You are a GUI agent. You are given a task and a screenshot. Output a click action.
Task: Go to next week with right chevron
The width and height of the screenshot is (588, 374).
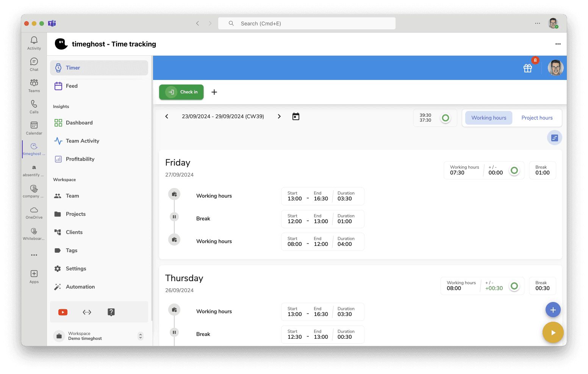pyautogui.click(x=279, y=116)
